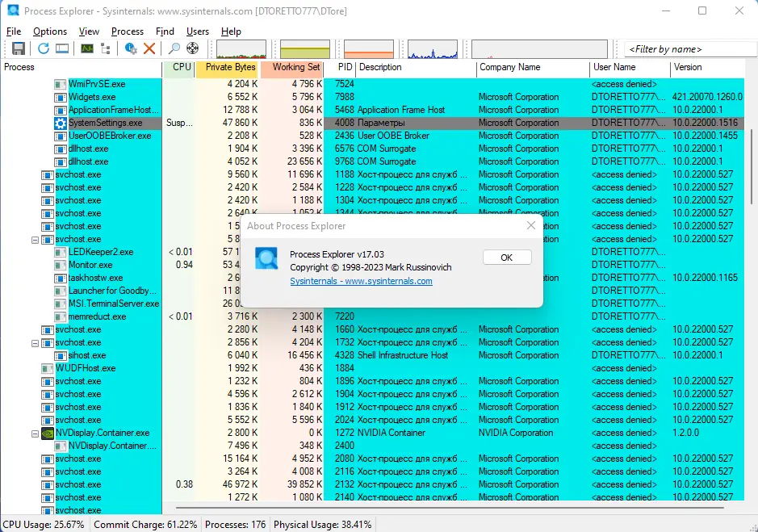Open the Find menu

point(165,31)
